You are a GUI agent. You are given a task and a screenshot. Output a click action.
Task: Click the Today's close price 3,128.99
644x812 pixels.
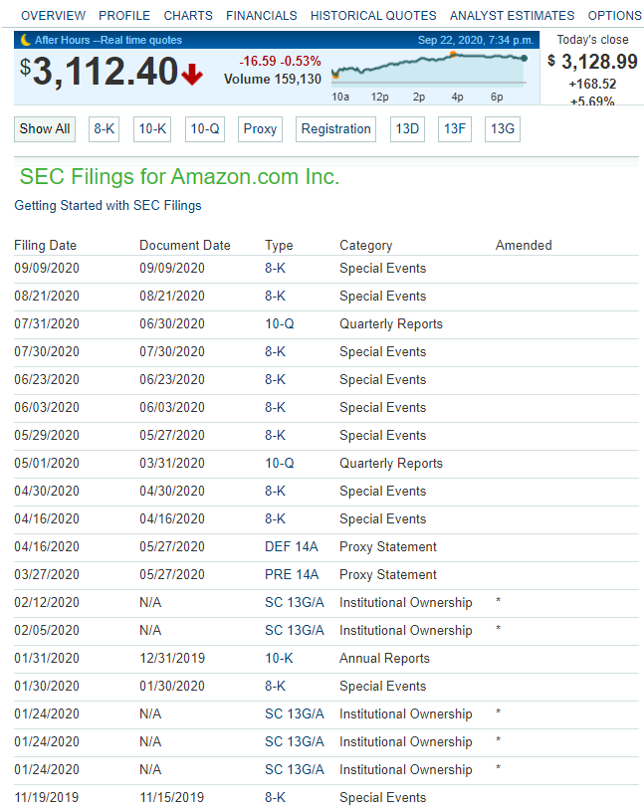(x=592, y=62)
